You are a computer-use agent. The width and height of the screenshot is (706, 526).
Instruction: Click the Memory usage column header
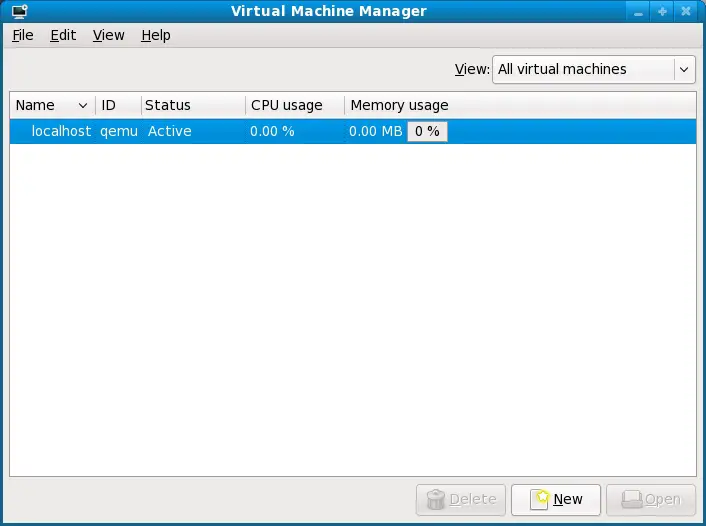(399, 105)
